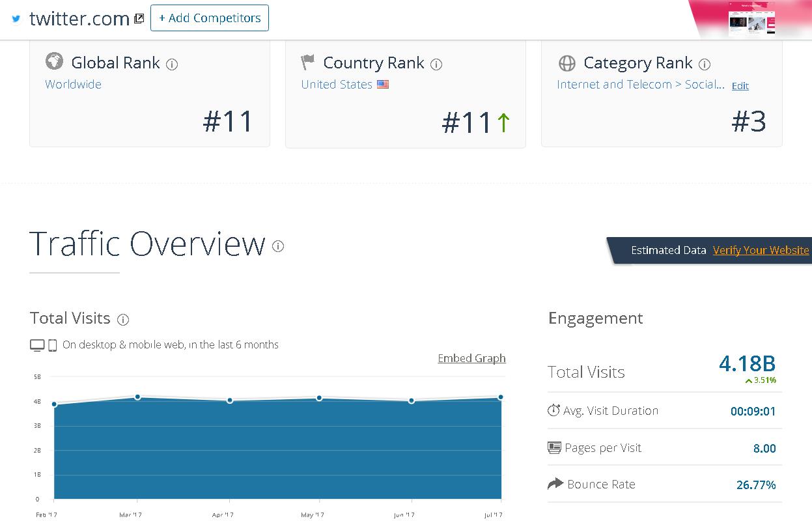812x521 pixels.
Task: Click the desktop device icon
Action: click(x=37, y=345)
